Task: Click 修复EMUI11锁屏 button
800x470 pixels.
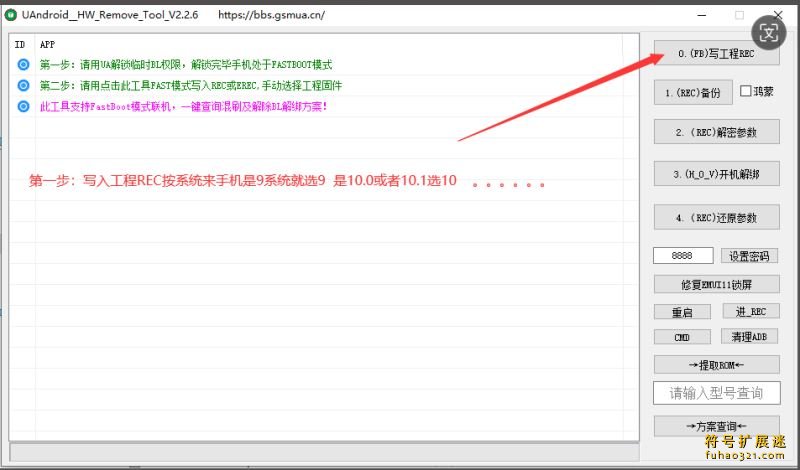Action: 716,284
